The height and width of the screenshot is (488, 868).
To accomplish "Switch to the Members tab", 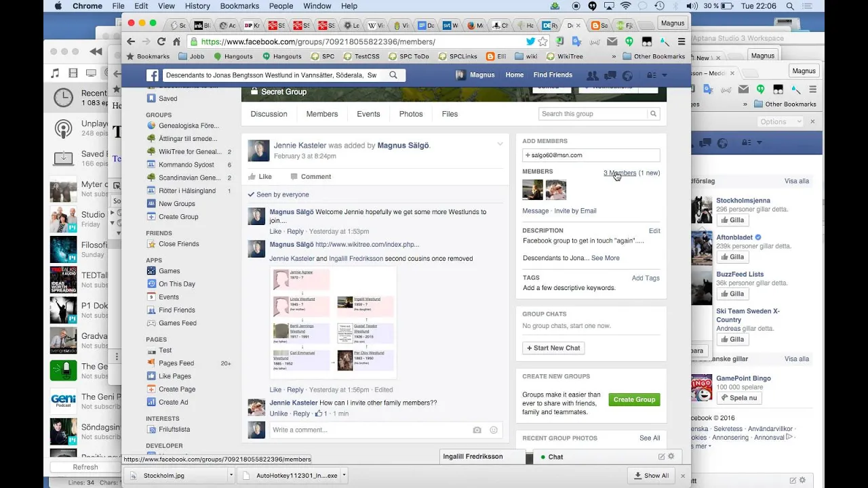I will [322, 114].
